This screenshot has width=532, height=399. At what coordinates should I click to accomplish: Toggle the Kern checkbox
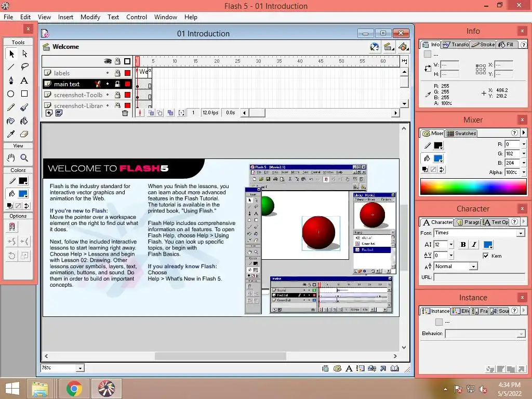tap(486, 256)
